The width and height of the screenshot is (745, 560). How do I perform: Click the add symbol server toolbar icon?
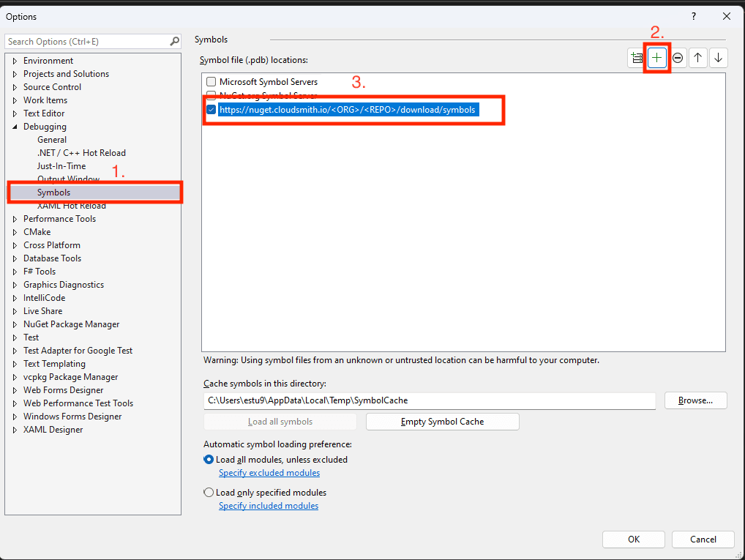[637, 57]
